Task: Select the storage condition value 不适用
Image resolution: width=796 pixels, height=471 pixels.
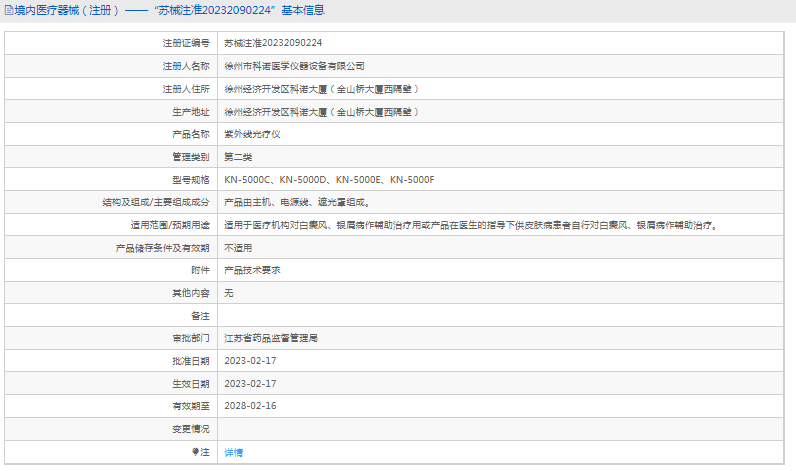Action: (x=238, y=248)
